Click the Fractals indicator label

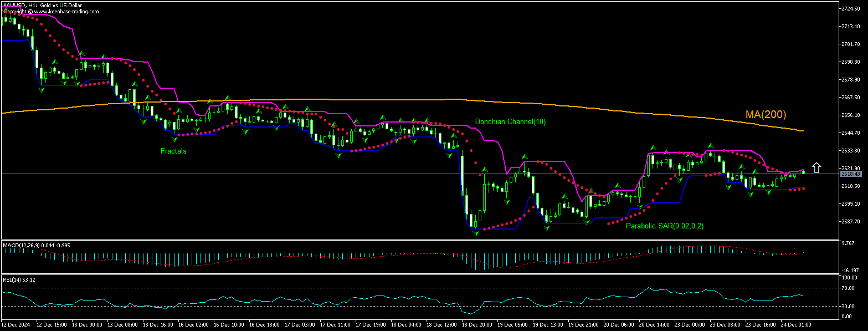tap(173, 151)
